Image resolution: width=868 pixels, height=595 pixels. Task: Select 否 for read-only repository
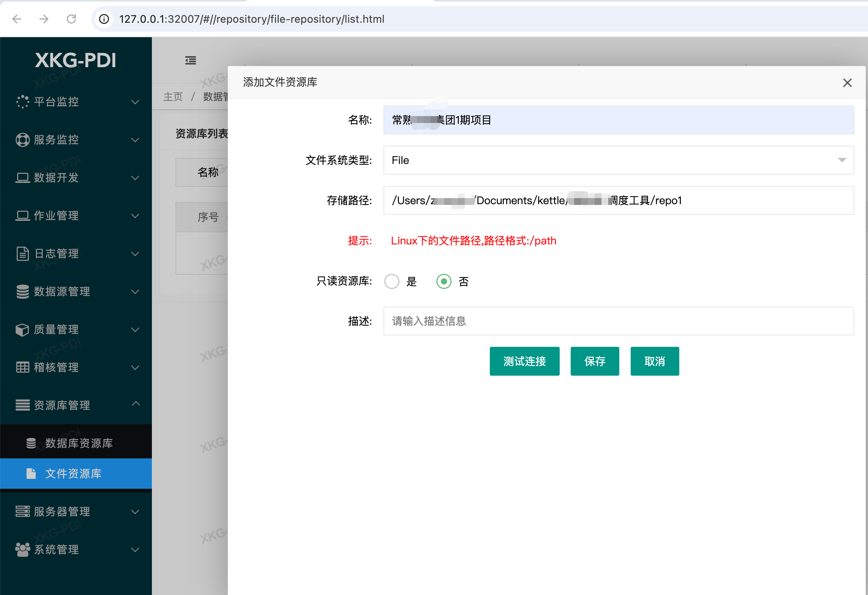click(x=443, y=282)
